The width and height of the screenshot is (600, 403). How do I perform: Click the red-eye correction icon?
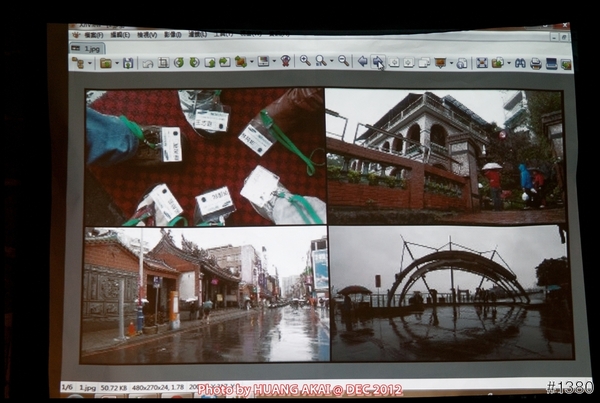[285, 61]
